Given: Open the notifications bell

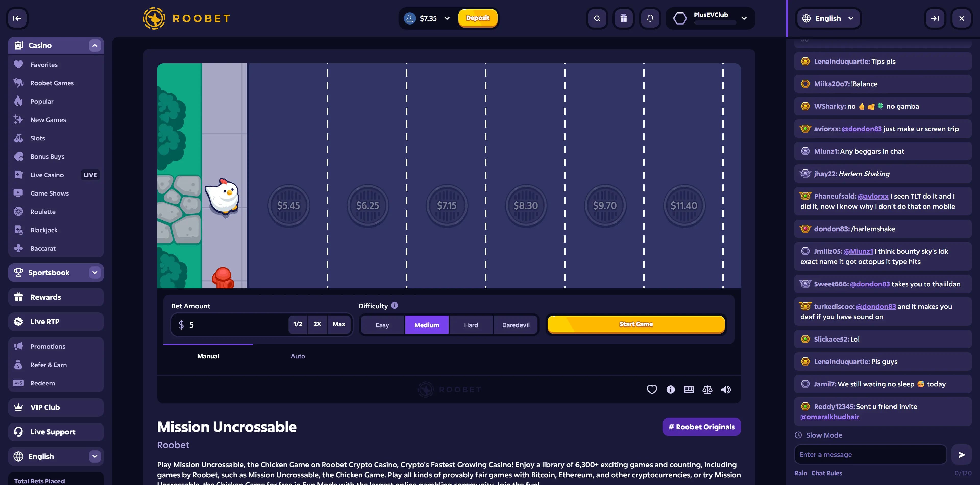Looking at the screenshot, I should (x=650, y=18).
